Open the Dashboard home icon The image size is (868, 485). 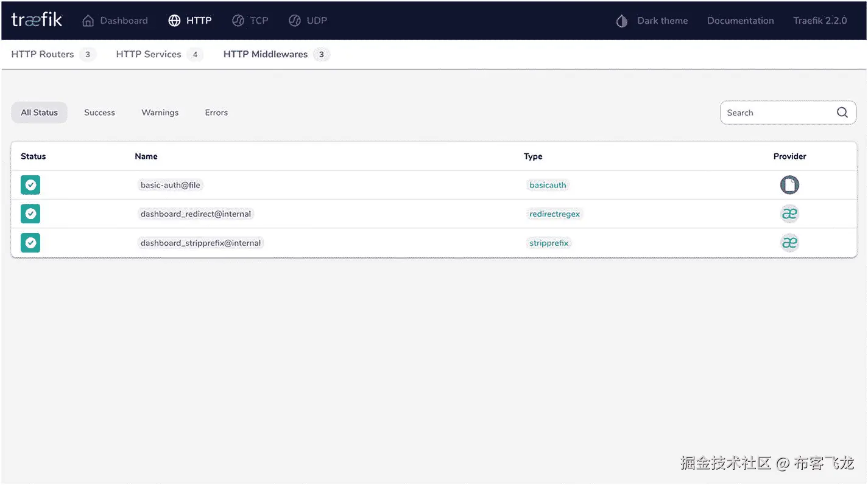point(88,21)
